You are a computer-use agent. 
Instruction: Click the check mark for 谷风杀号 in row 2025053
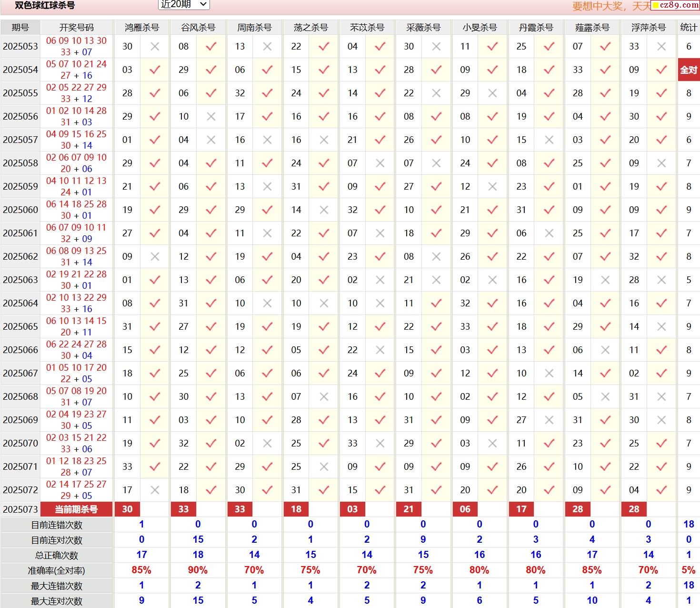211,46
